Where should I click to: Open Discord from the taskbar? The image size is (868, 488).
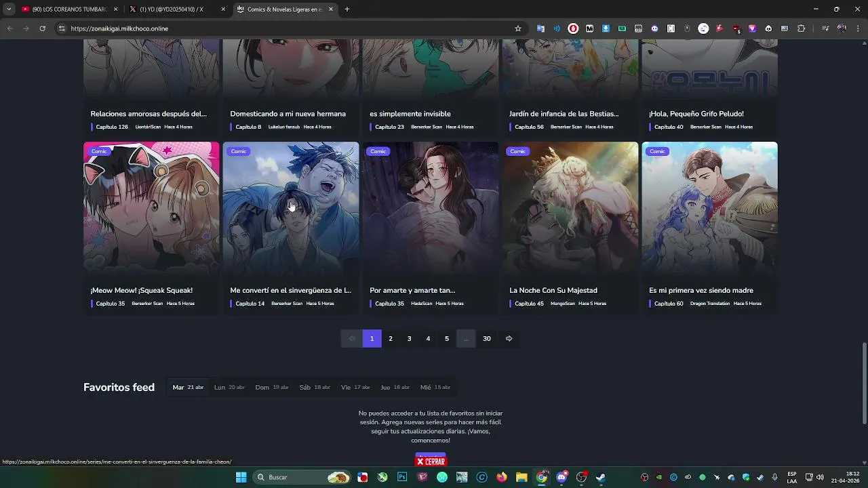(x=561, y=477)
